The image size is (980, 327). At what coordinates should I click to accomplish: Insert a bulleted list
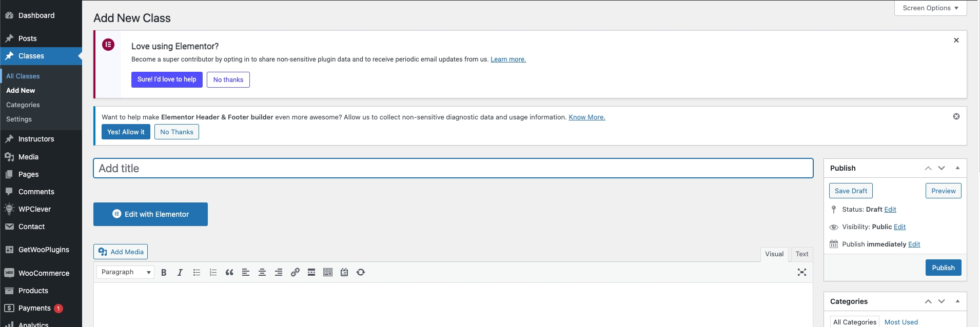coord(197,273)
